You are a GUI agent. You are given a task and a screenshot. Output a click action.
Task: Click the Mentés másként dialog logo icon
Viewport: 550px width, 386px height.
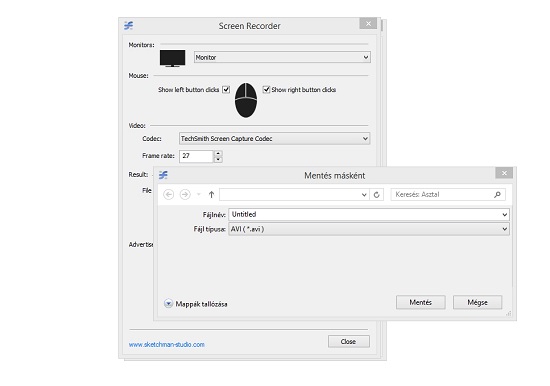pos(163,175)
